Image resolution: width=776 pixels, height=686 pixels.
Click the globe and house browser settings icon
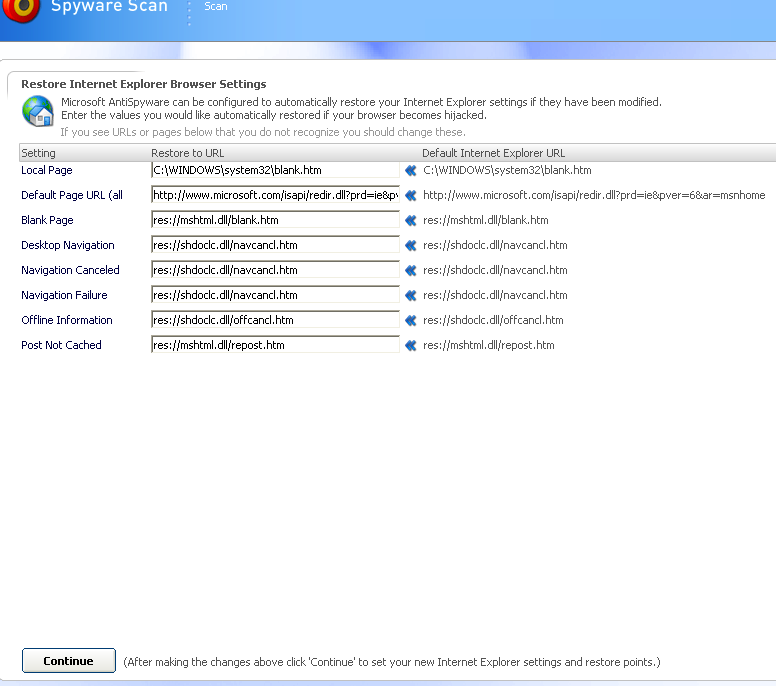click(38, 111)
